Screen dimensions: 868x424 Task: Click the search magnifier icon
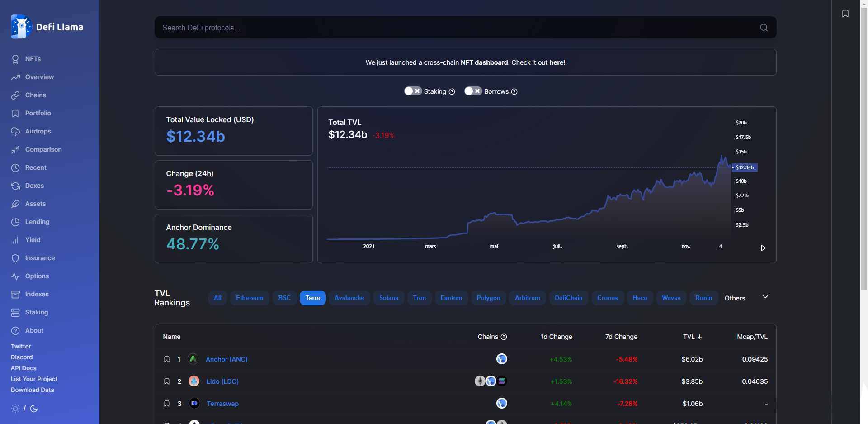(x=764, y=28)
